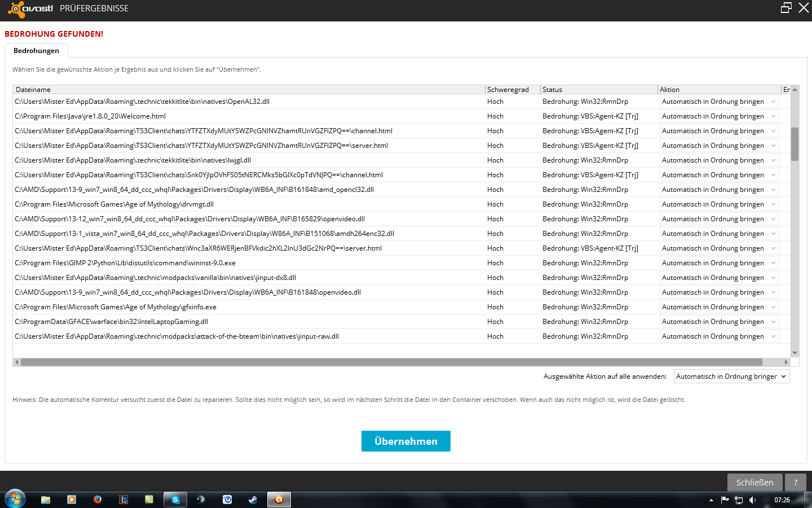Click the Schließen button

[754, 483]
